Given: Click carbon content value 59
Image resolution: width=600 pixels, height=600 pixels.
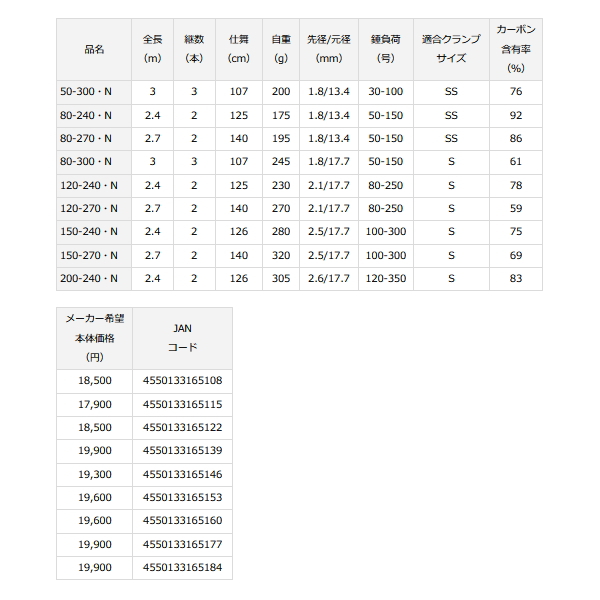Looking at the screenshot, I should pyautogui.click(x=516, y=209).
